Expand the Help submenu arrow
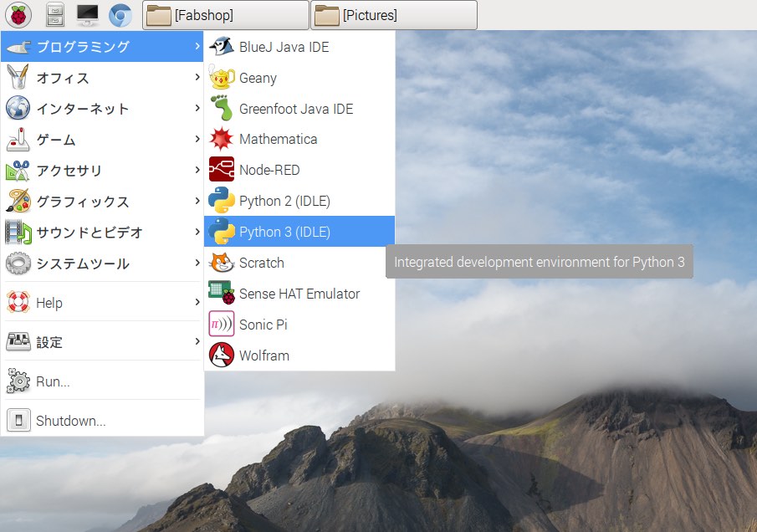Viewport: 757px width, 532px height. 197,302
